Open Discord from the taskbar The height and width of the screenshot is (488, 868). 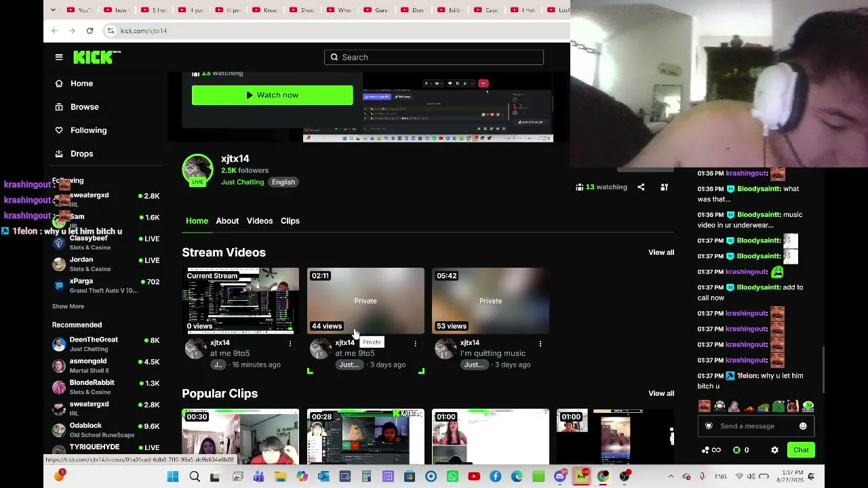pos(559,476)
